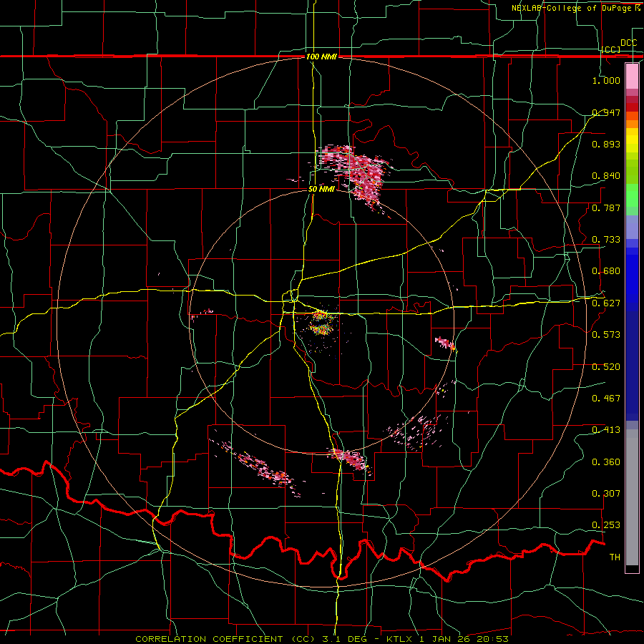
Task: Click the 0.787 scale value
Action: click(606, 208)
